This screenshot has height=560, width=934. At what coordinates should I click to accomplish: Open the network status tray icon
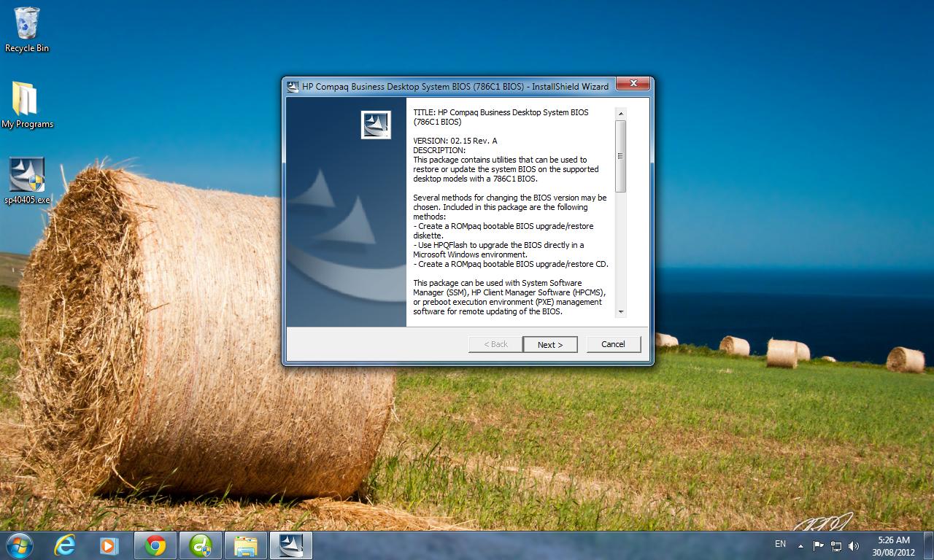(x=836, y=545)
